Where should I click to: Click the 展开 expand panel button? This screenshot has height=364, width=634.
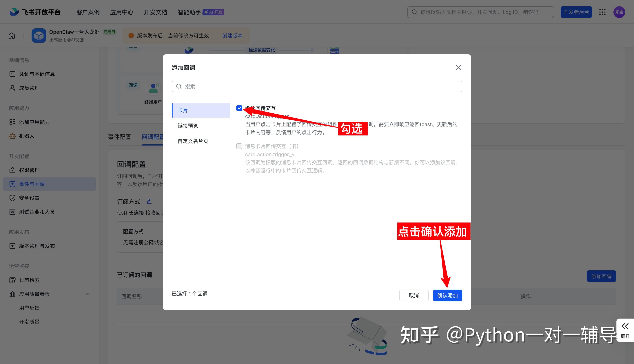625,330
